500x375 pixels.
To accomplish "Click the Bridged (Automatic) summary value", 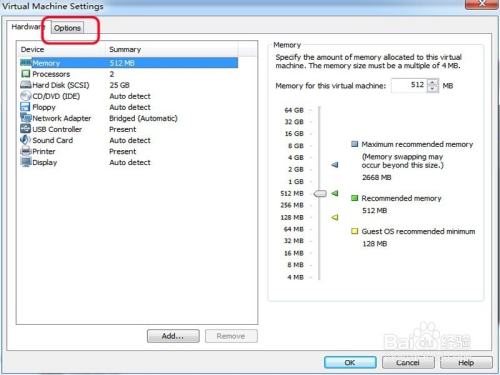I will pyautogui.click(x=143, y=118).
